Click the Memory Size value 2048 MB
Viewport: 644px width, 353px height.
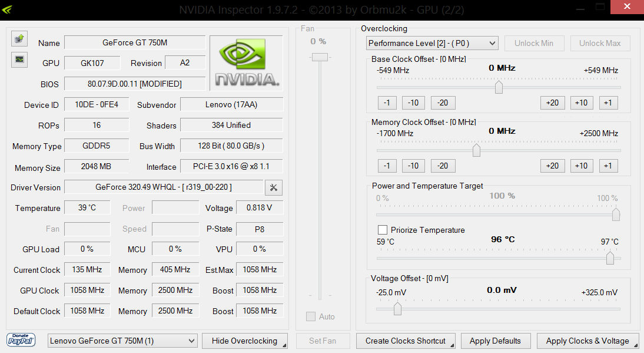(97, 166)
